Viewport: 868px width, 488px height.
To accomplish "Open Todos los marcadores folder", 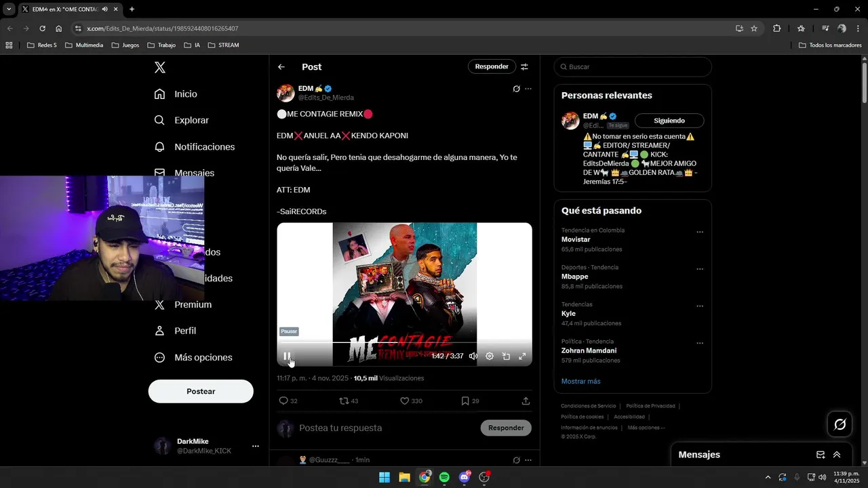I will 830,45.
